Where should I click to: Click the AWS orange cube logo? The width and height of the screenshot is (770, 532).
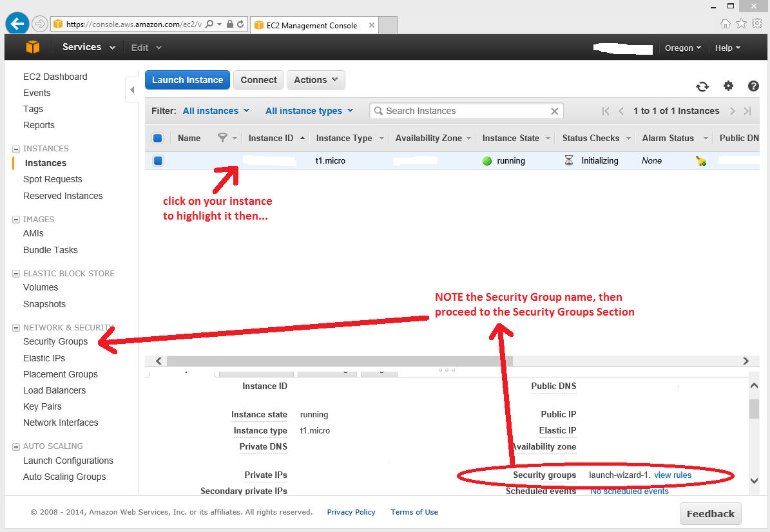[x=33, y=47]
